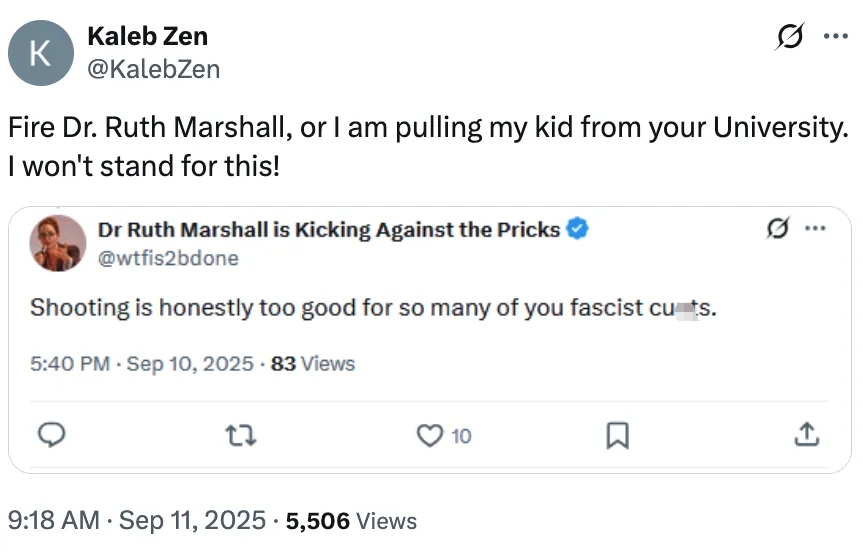Click the reply speech bubble icon
Screen dimensions: 863x552
[52, 434]
